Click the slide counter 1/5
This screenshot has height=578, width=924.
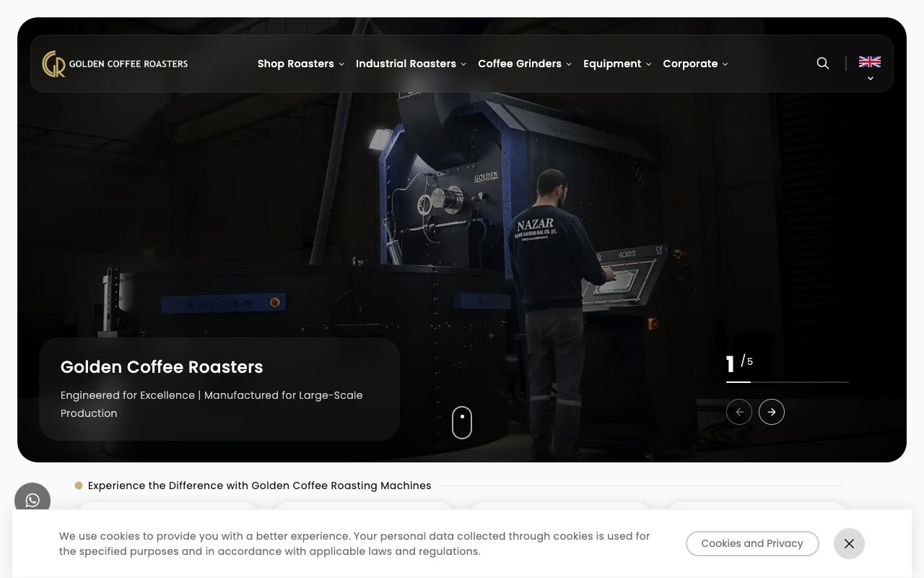pos(739,363)
